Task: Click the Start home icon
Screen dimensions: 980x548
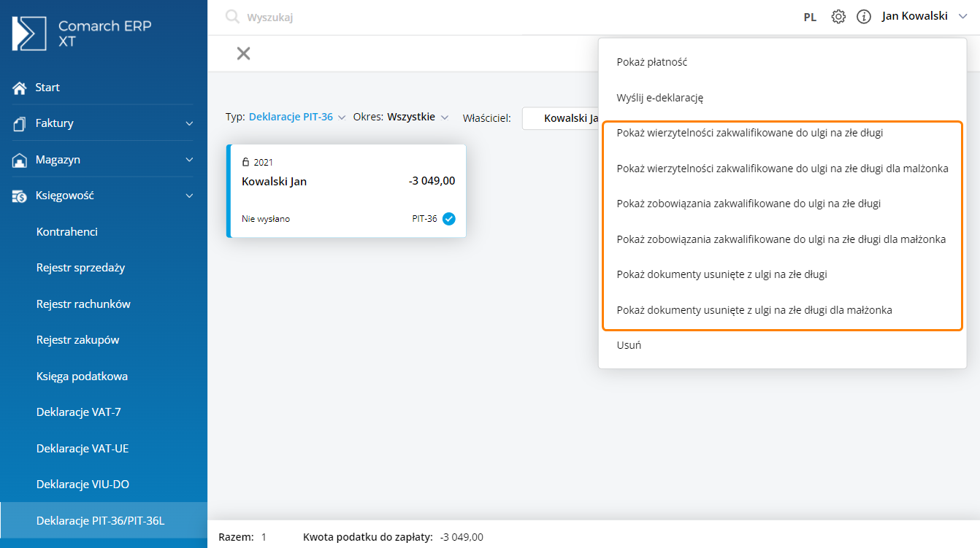Action: 20,88
